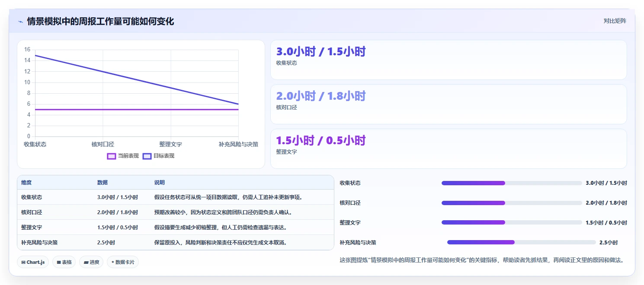644x285 pixels.
Task: Click 补充风险与决策 table cell
Action: click(x=39, y=243)
